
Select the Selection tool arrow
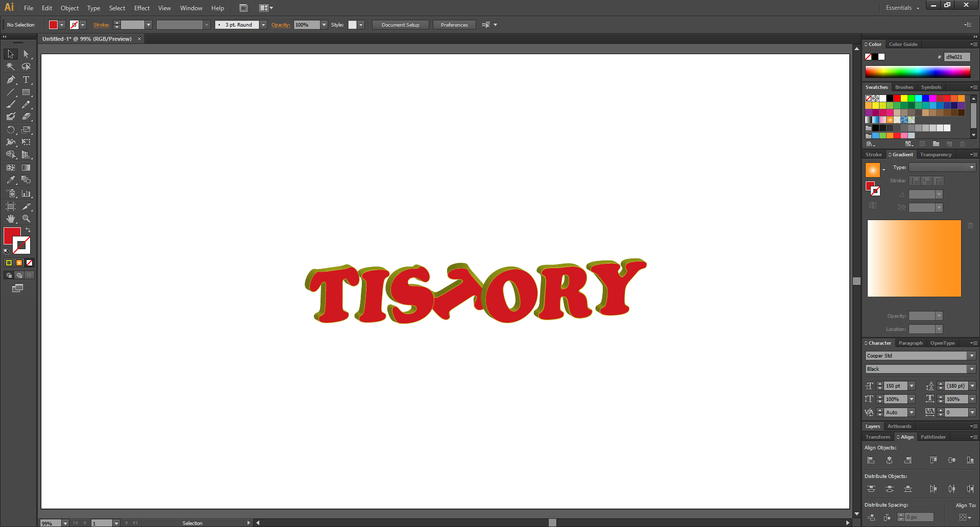tap(11, 54)
